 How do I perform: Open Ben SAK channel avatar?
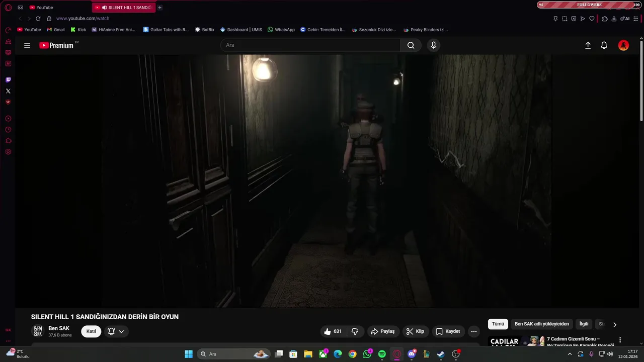38,331
